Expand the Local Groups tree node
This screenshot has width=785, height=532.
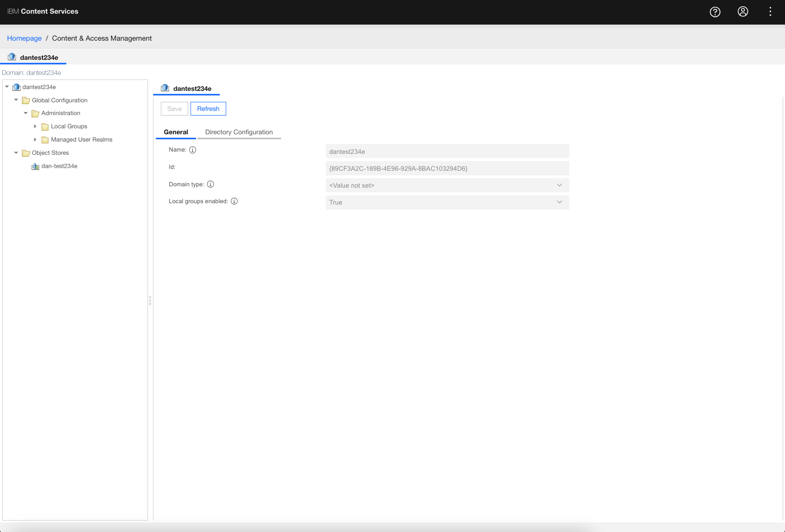35,126
